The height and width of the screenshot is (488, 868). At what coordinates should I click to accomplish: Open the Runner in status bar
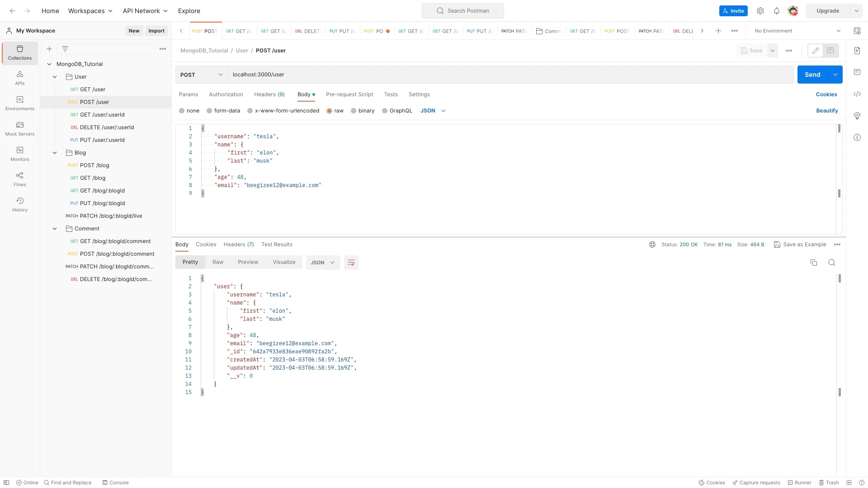pos(799,483)
